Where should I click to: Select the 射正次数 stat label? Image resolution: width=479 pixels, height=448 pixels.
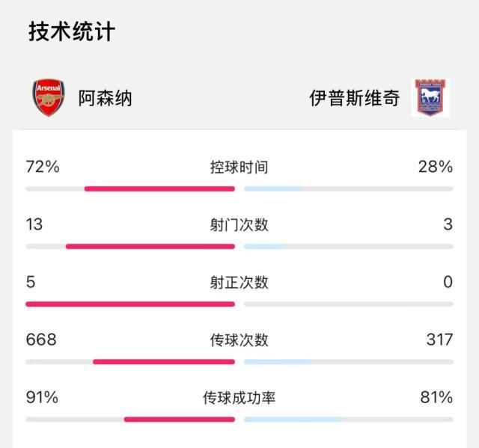point(239,283)
